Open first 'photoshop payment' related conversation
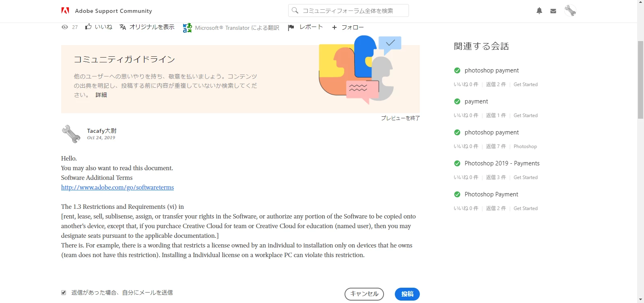644x303 pixels. (491, 70)
